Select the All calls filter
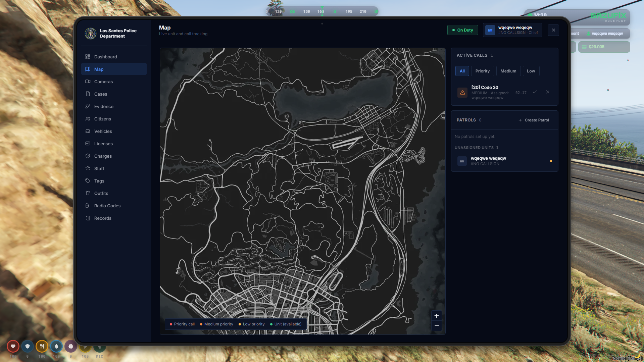Viewport: 644px width, 362px height. click(462, 71)
